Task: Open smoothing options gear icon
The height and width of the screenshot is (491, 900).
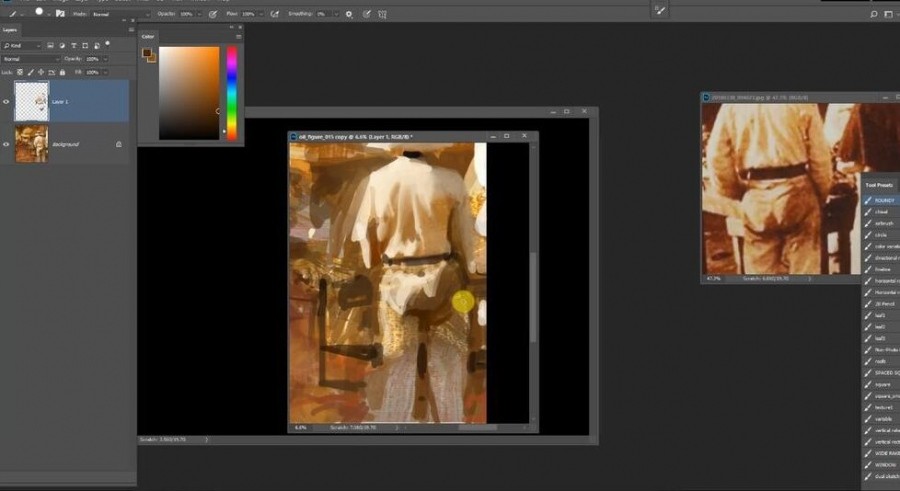Action: 349,14
